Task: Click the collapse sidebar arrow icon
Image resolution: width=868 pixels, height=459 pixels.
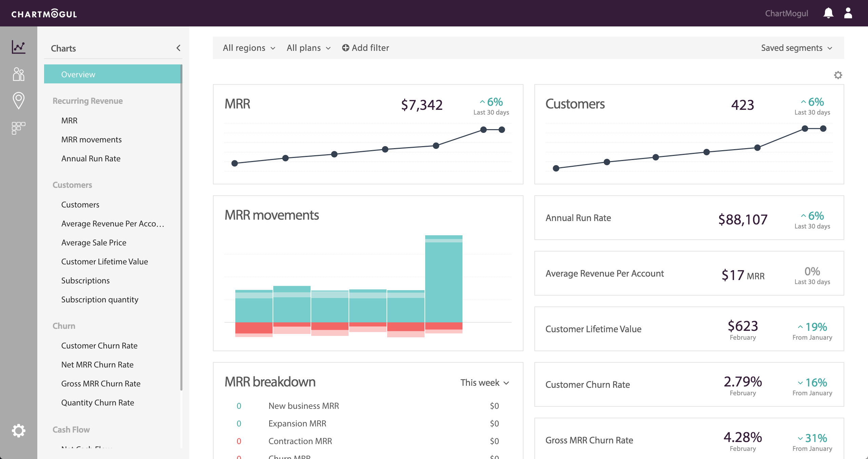Action: tap(179, 48)
